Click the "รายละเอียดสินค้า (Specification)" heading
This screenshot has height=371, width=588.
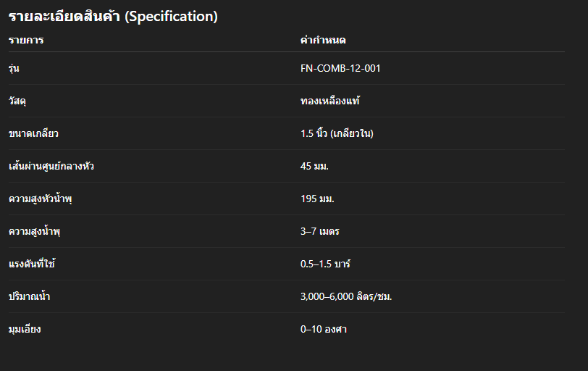(113, 17)
